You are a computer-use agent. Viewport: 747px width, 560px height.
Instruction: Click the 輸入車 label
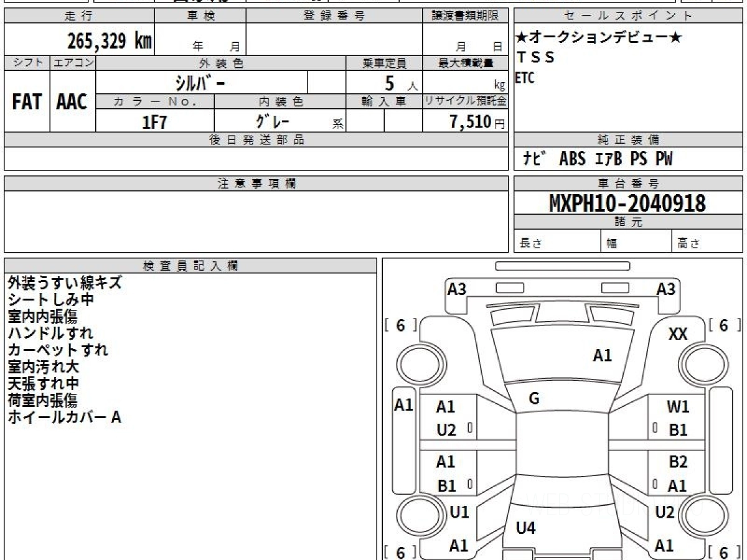pos(384,101)
